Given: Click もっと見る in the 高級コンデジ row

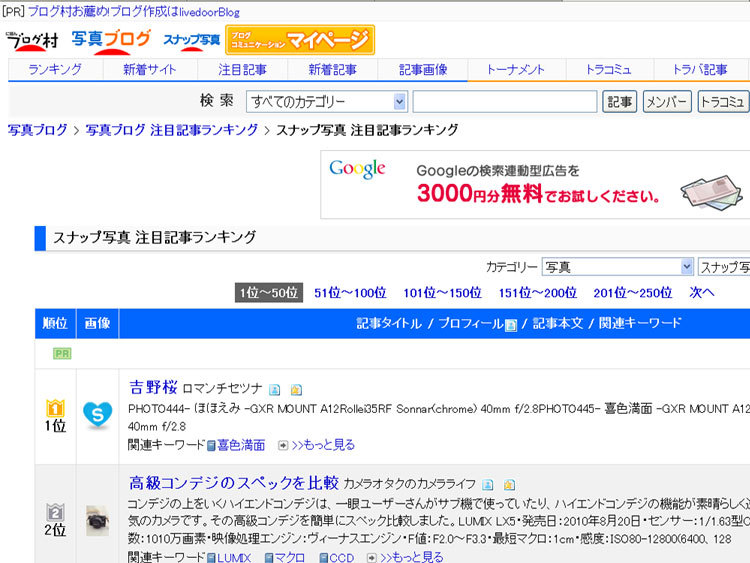Looking at the screenshot, I should [411, 557].
